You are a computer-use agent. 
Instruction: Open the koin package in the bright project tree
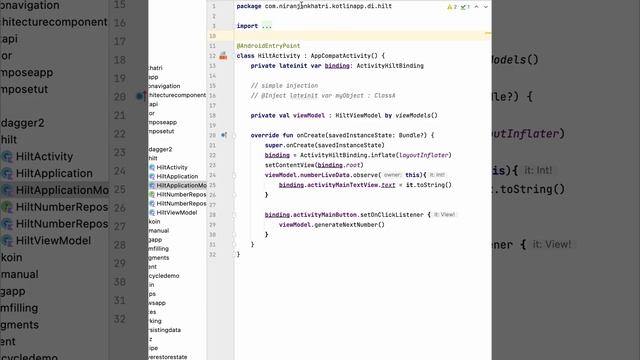(x=154, y=222)
